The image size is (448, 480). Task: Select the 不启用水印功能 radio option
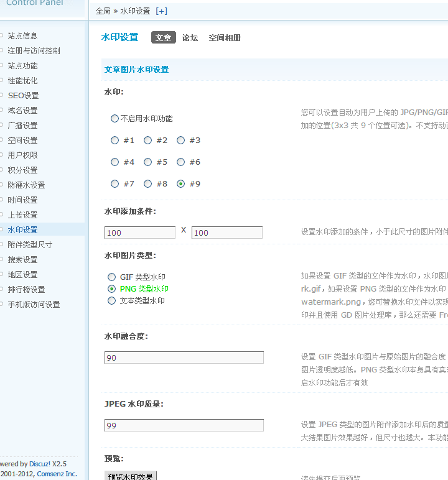coord(114,119)
